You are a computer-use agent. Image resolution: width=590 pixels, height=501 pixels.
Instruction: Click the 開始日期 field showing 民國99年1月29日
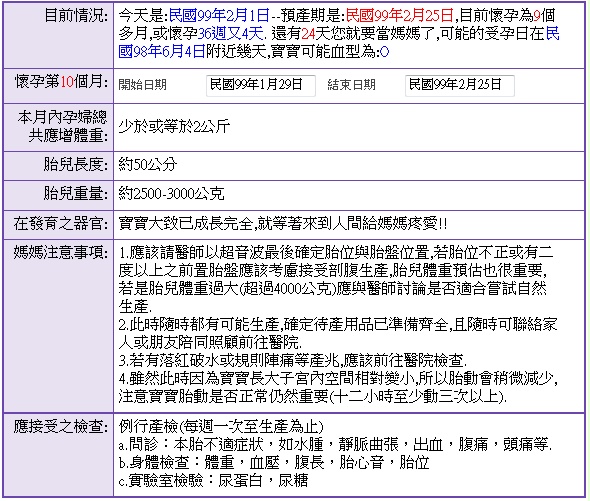pyautogui.click(x=260, y=85)
